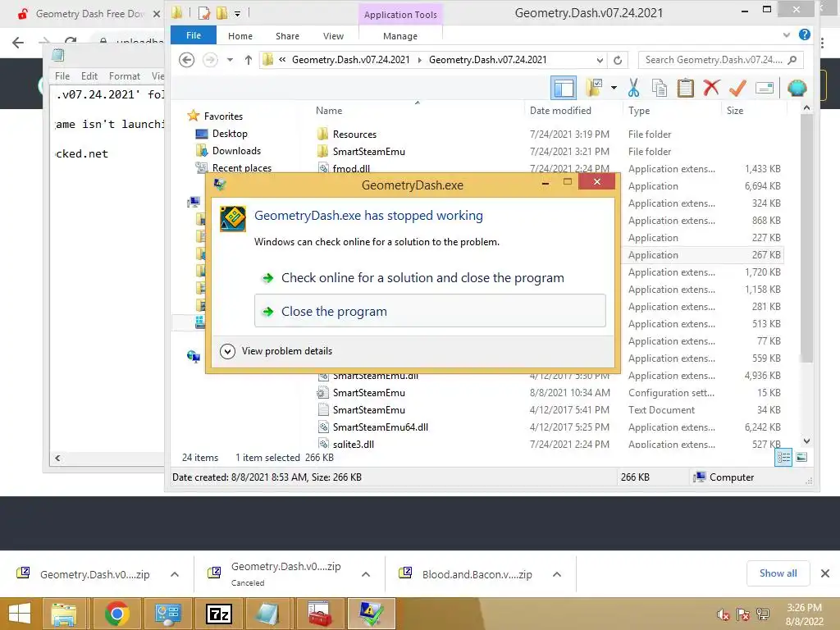Sort by the Type column header

638,111
